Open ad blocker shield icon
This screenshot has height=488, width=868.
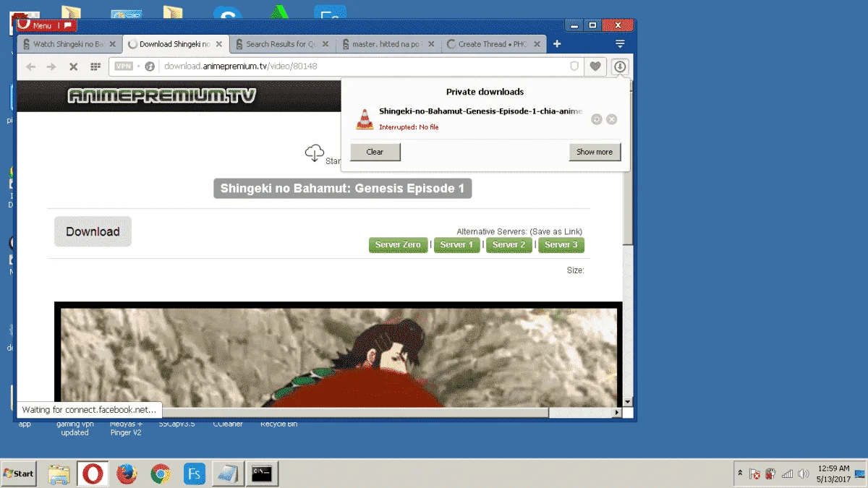[574, 67]
